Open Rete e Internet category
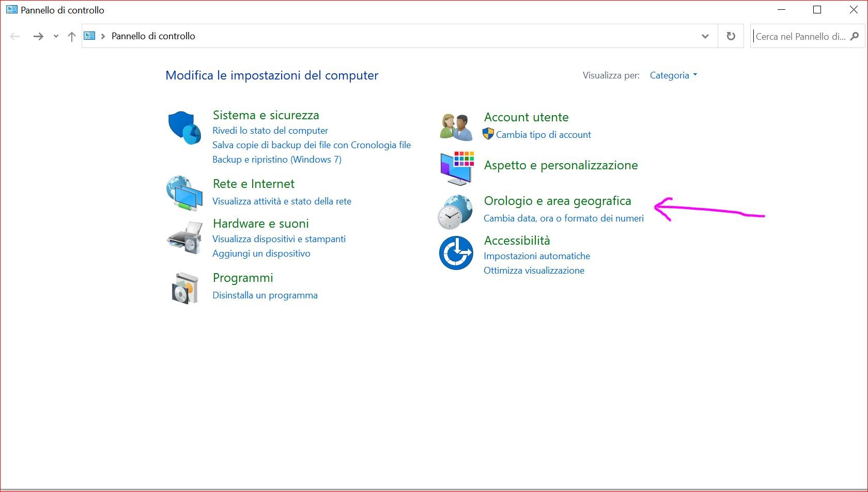Image resolution: width=868 pixels, height=492 pixels. pyautogui.click(x=254, y=184)
